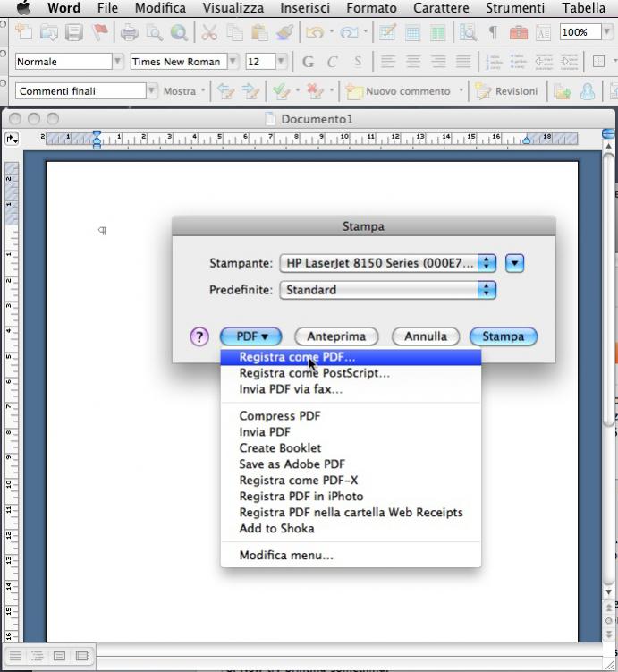The height and width of the screenshot is (672, 618).
Task: Click the Paste clipboard icon
Action: [x=259, y=32]
